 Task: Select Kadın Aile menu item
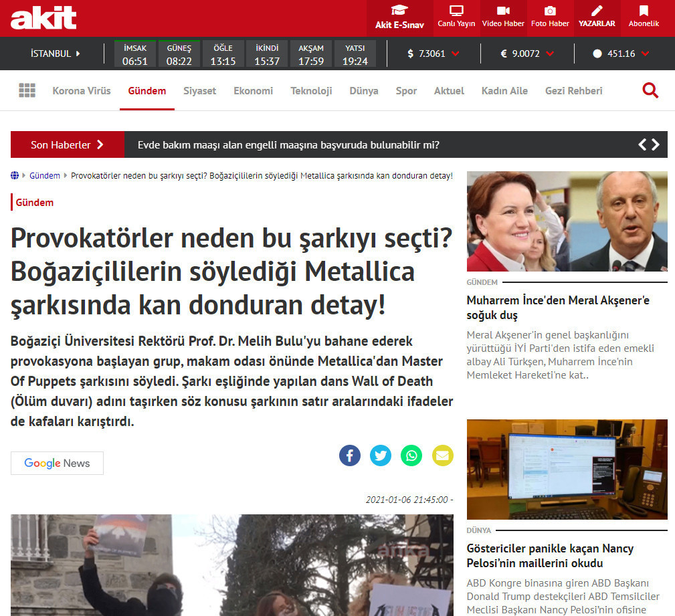pos(504,91)
